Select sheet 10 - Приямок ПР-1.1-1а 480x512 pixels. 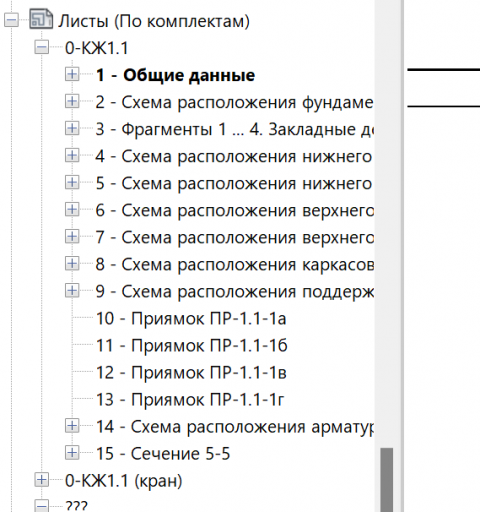(191, 319)
